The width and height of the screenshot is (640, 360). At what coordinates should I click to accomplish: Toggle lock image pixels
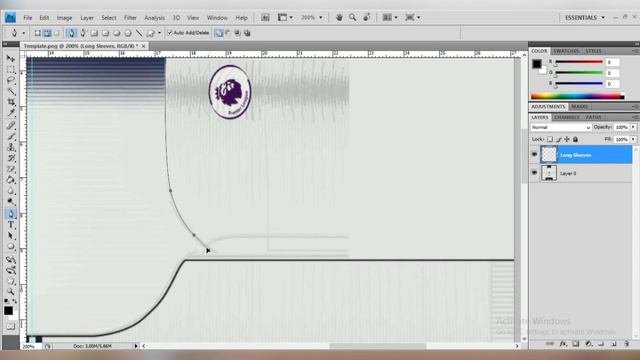point(559,139)
